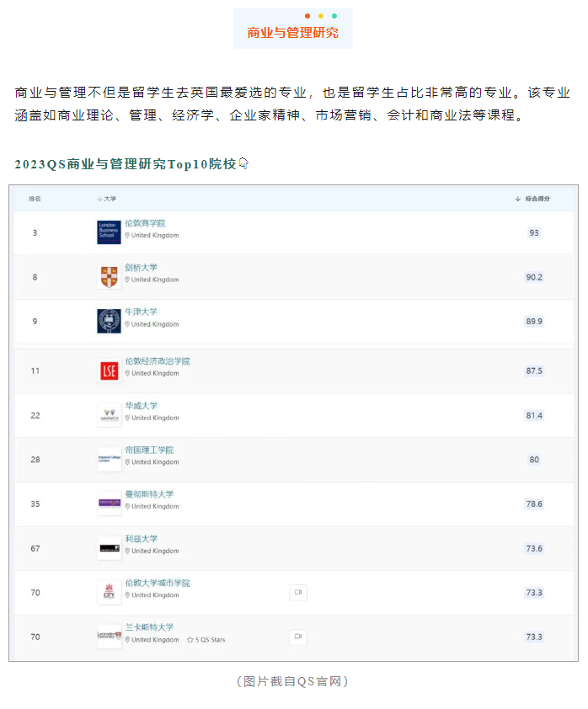Select score 78.6 for Manchester

click(x=534, y=504)
